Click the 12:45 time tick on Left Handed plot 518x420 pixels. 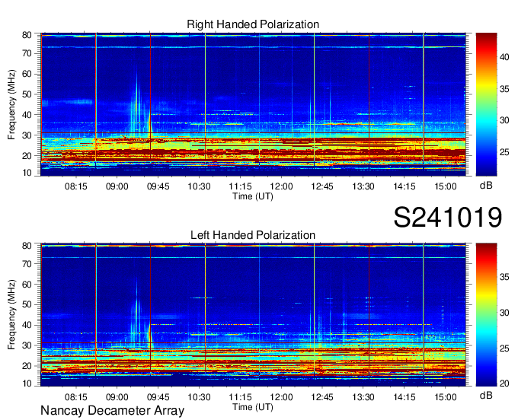(x=322, y=397)
